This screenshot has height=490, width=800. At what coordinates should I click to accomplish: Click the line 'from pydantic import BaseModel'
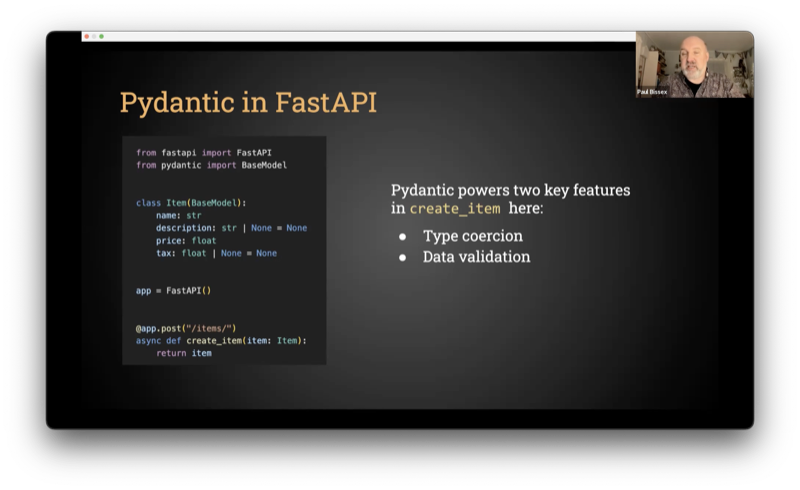(211, 165)
